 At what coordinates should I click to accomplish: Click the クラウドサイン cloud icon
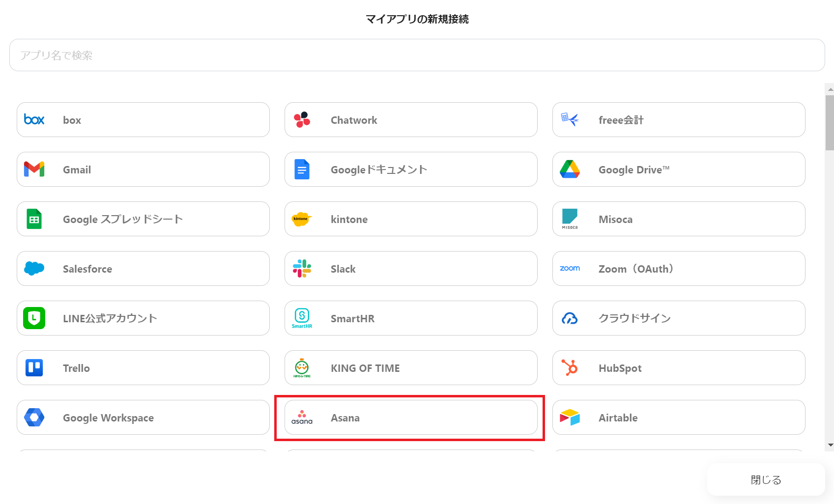pos(570,318)
